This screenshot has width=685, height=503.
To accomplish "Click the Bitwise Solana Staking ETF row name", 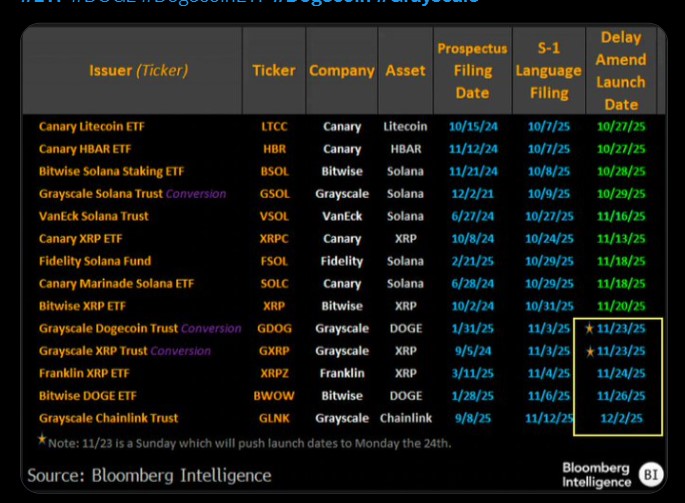I will click(111, 171).
